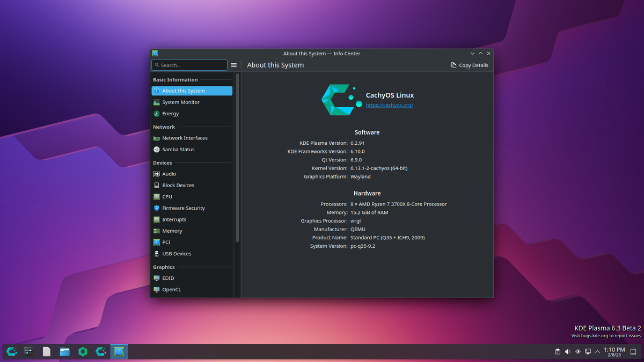Visit the cachyos.org link
Viewport: 644px width, 362px height.
[x=389, y=105]
